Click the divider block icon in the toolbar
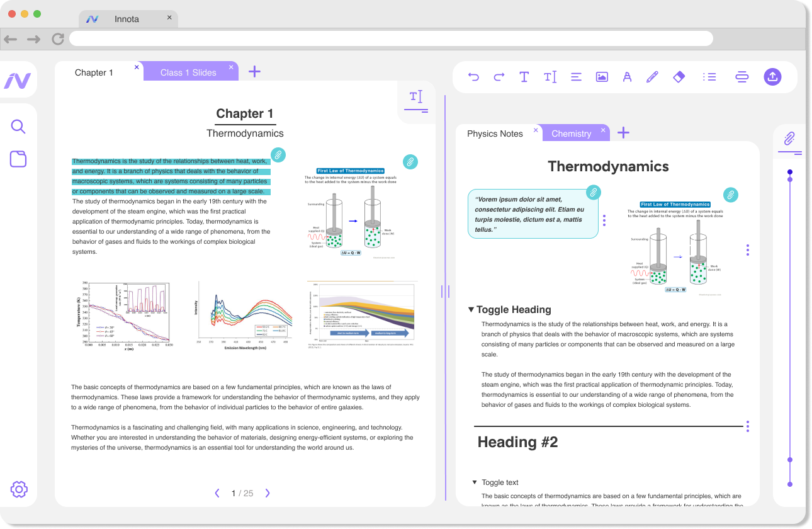Screen dimensions: 812x529 742,77
